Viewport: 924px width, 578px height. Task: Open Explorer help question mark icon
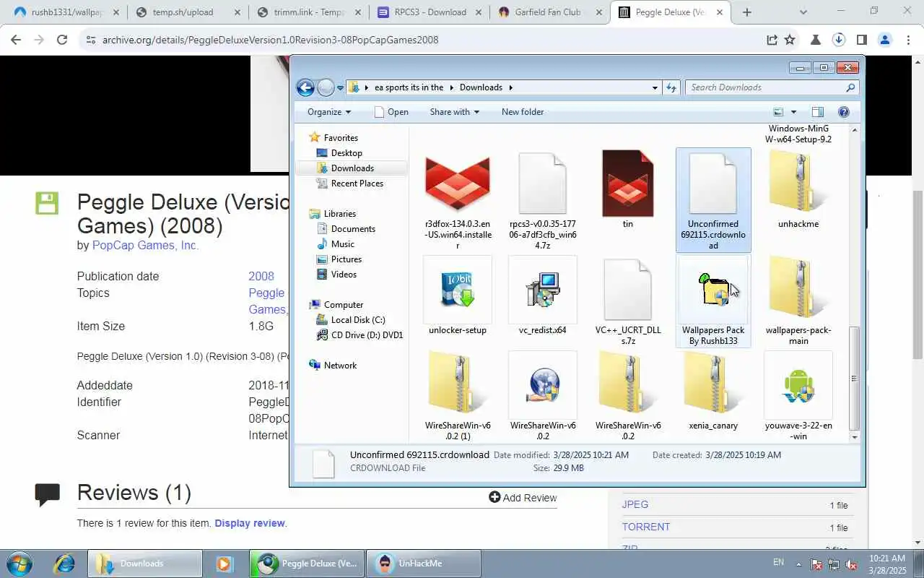tap(843, 112)
